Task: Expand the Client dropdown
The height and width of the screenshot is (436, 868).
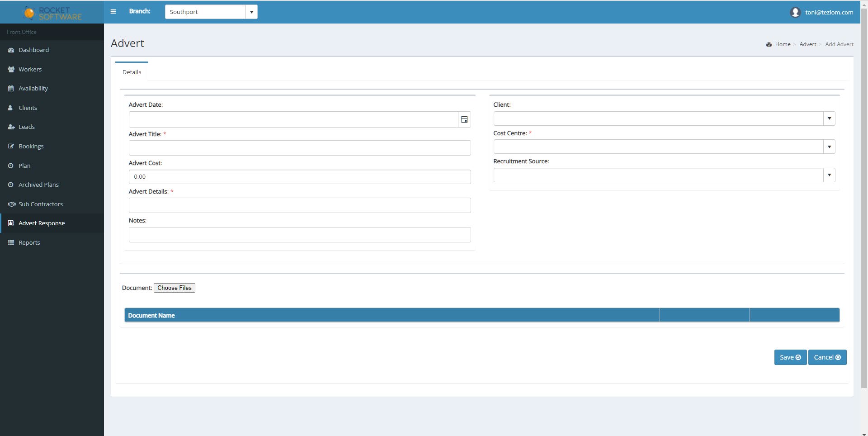Action: point(829,118)
